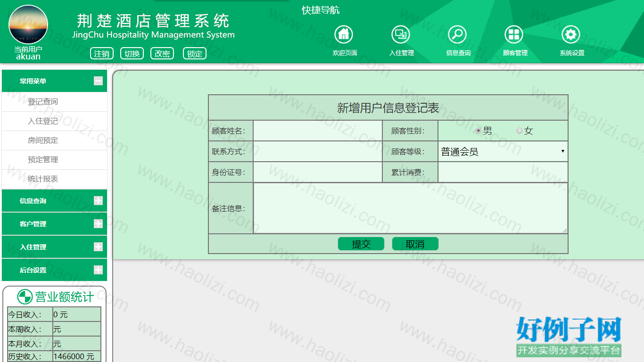Screen dimensions: 644x362
Task: Click the 本周收入 label
Action: click(x=25, y=329)
